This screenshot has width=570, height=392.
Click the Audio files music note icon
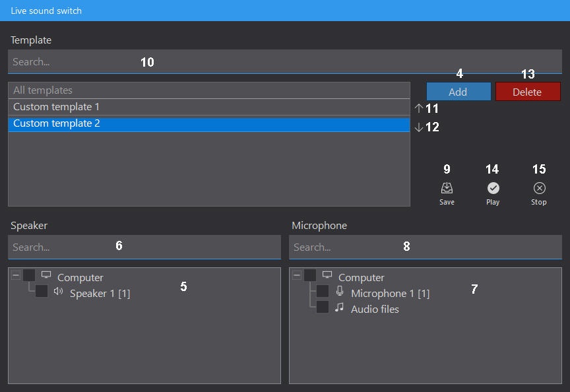339,308
